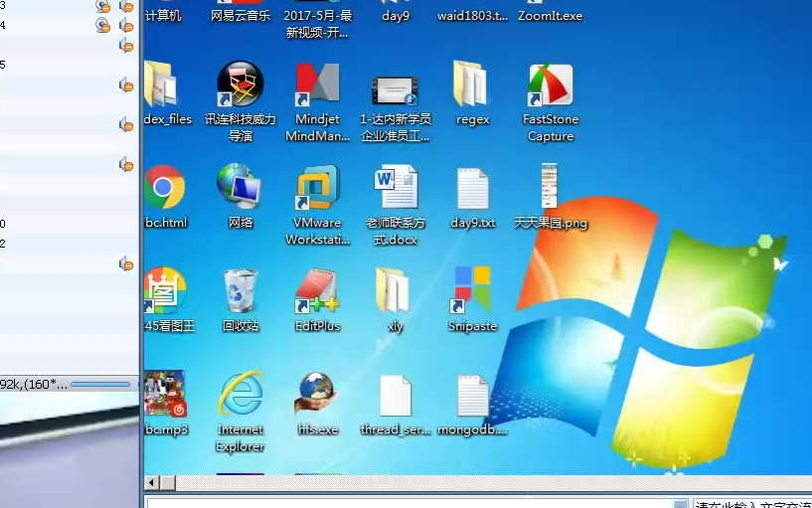The width and height of the screenshot is (812, 508).
Task: Launch Internet Explorer
Action: (x=241, y=393)
